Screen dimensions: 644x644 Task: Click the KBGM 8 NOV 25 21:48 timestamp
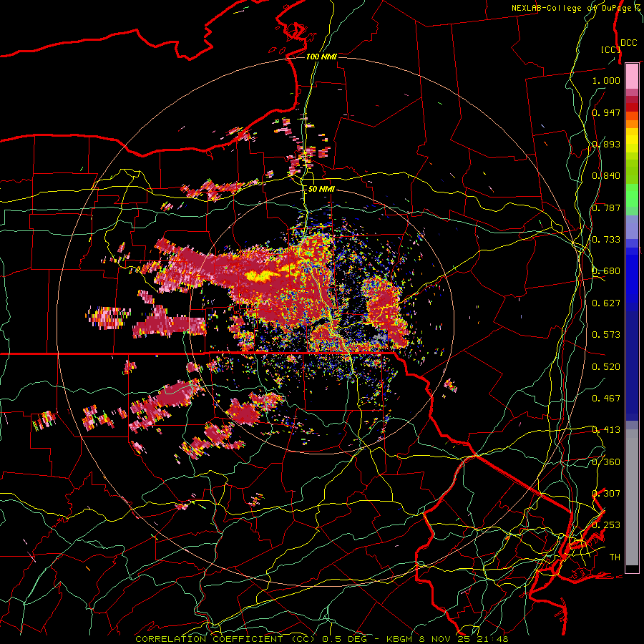[x=447, y=639]
